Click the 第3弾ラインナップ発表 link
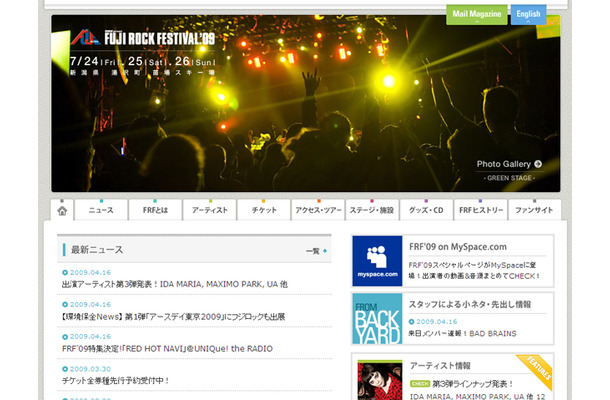This screenshot has width=610, height=400. click(473, 384)
